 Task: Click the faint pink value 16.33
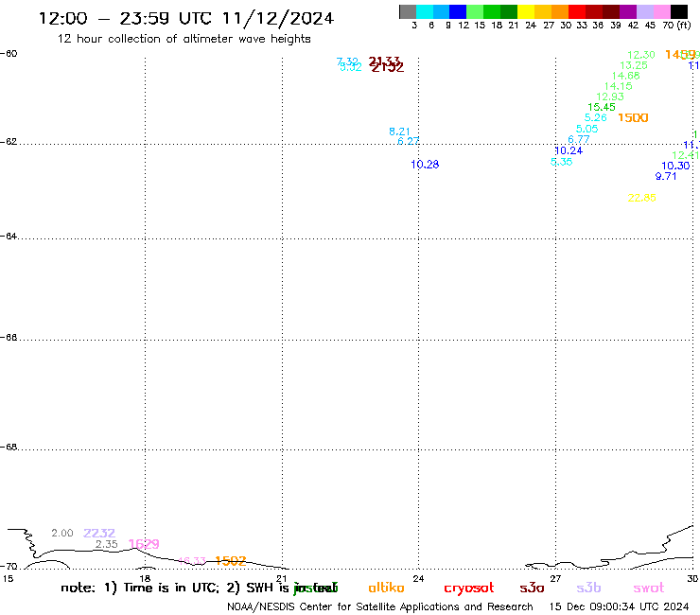192,561
